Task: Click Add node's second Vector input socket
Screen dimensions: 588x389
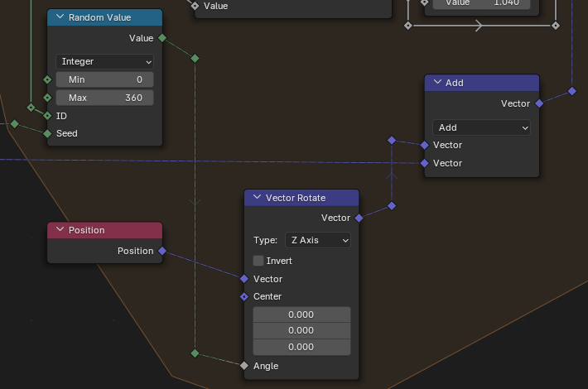Action: point(425,163)
